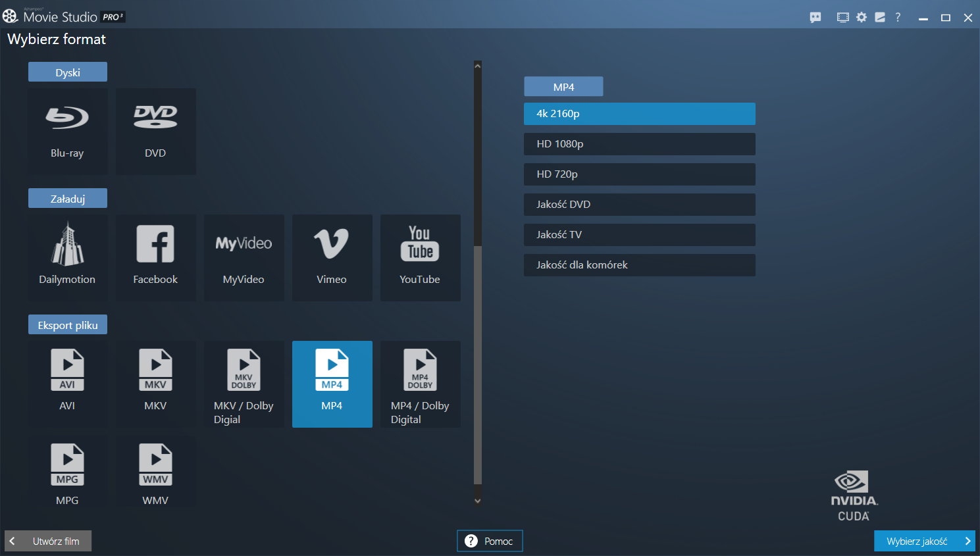The image size is (980, 556).
Task: Select the Blu-ray disc format
Action: click(67, 132)
